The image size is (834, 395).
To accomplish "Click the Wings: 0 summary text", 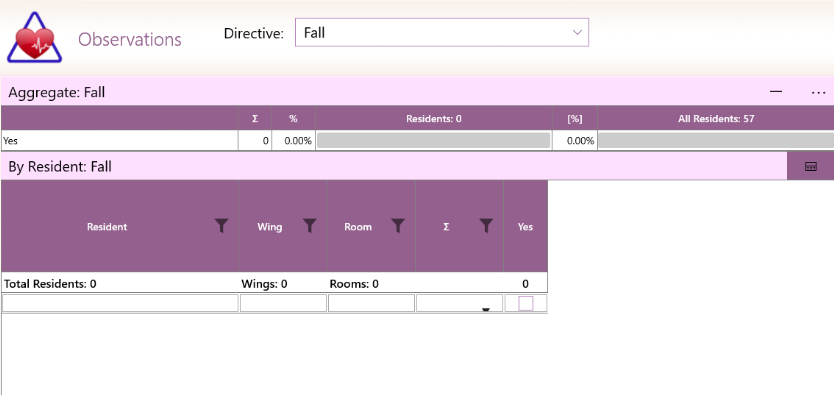I will click(264, 284).
